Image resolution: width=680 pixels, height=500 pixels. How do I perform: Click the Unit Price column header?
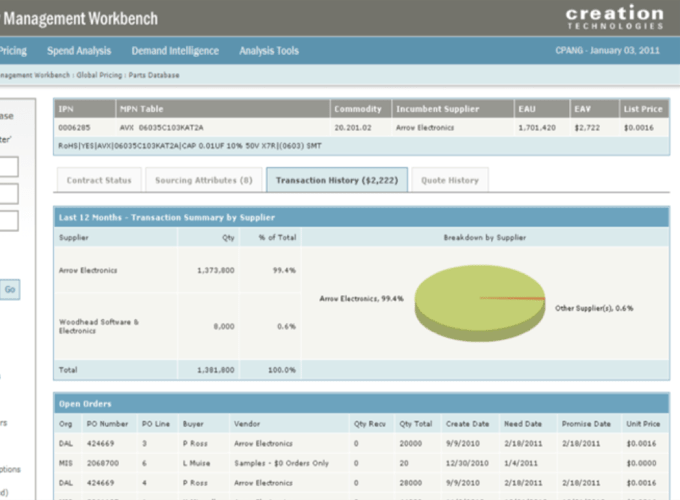point(643,423)
